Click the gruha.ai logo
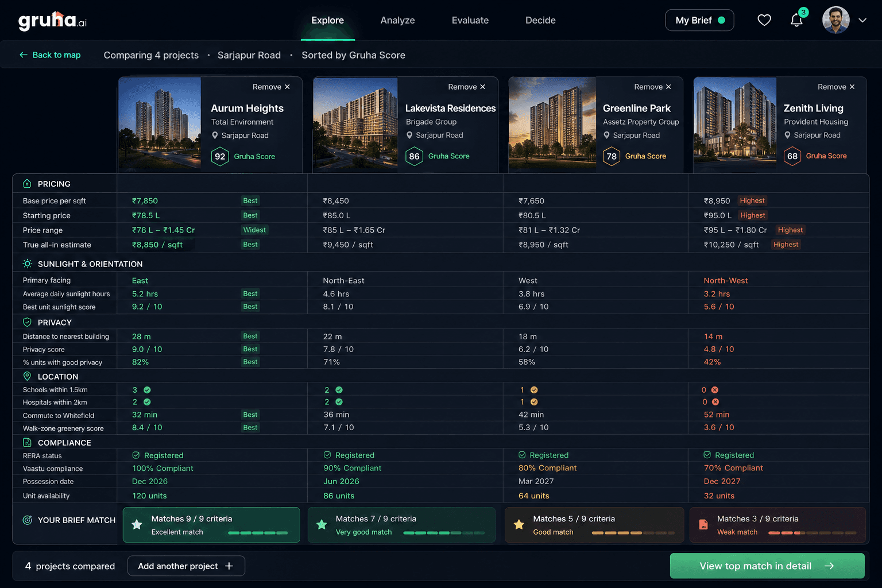 pos(52,21)
